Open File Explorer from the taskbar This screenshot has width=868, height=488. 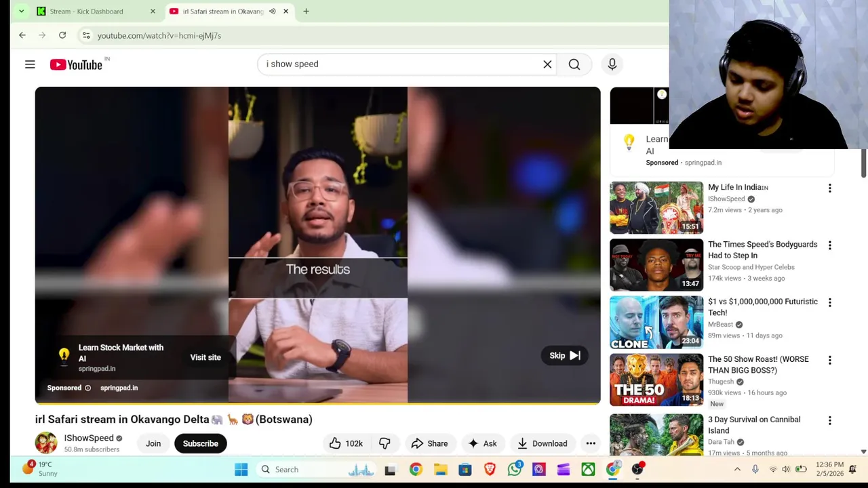coord(440,469)
